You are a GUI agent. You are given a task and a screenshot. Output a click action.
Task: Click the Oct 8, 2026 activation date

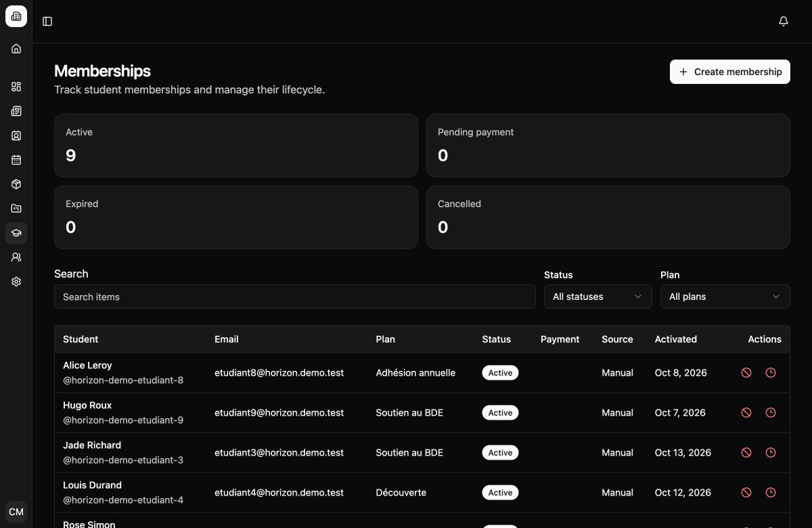tap(680, 373)
